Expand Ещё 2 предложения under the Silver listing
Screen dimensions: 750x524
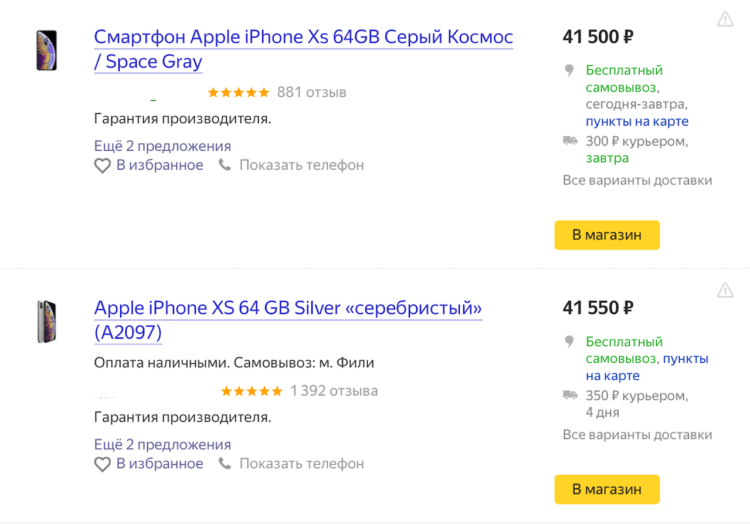point(162,444)
